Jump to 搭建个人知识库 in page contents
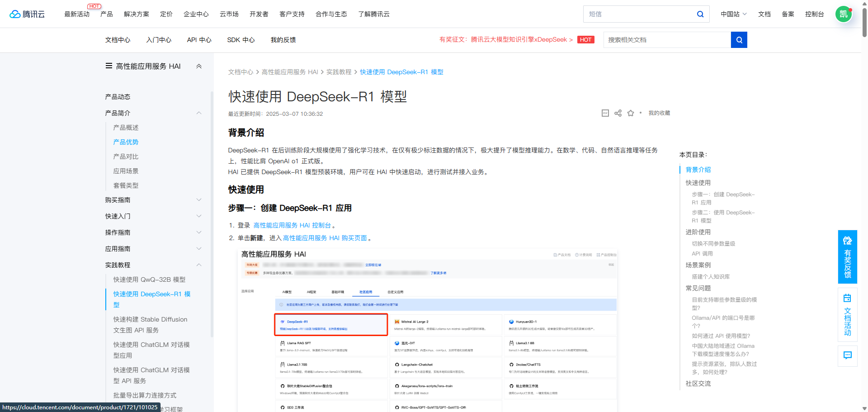The height and width of the screenshot is (412, 868). pos(711,277)
